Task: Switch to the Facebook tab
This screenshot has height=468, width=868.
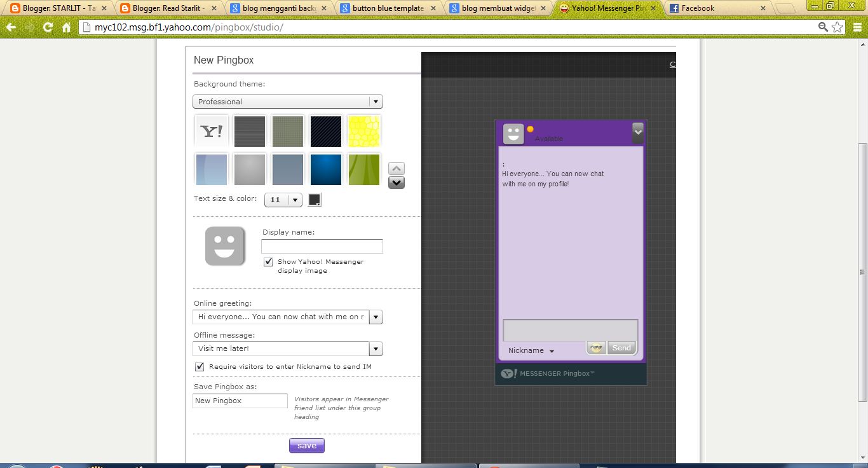Action: click(x=719, y=8)
